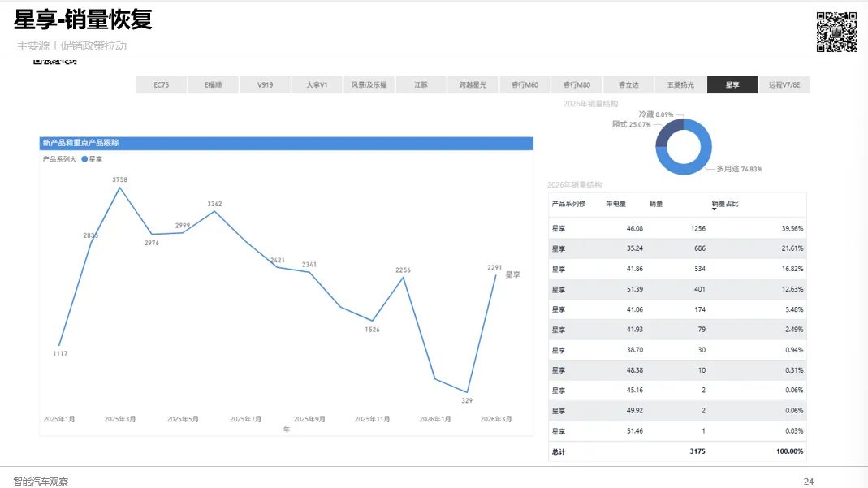
Task: Select the EC75 slicer tab
Action: [x=161, y=84]
